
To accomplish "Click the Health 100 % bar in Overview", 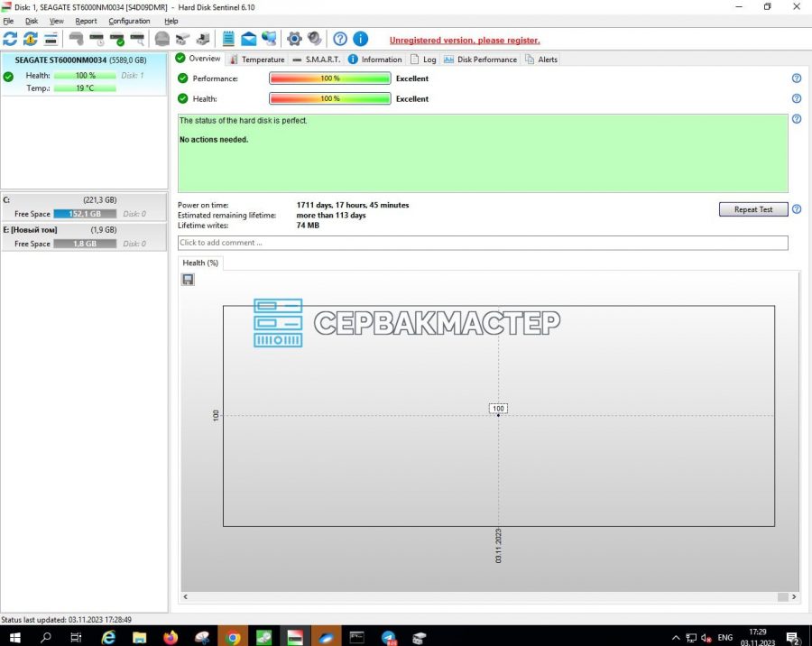I will [x=330, y=98].
